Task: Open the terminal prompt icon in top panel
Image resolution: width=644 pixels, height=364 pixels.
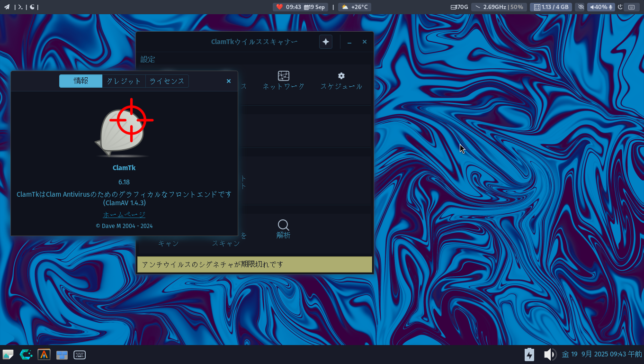Action: click(x=20, y=7)
